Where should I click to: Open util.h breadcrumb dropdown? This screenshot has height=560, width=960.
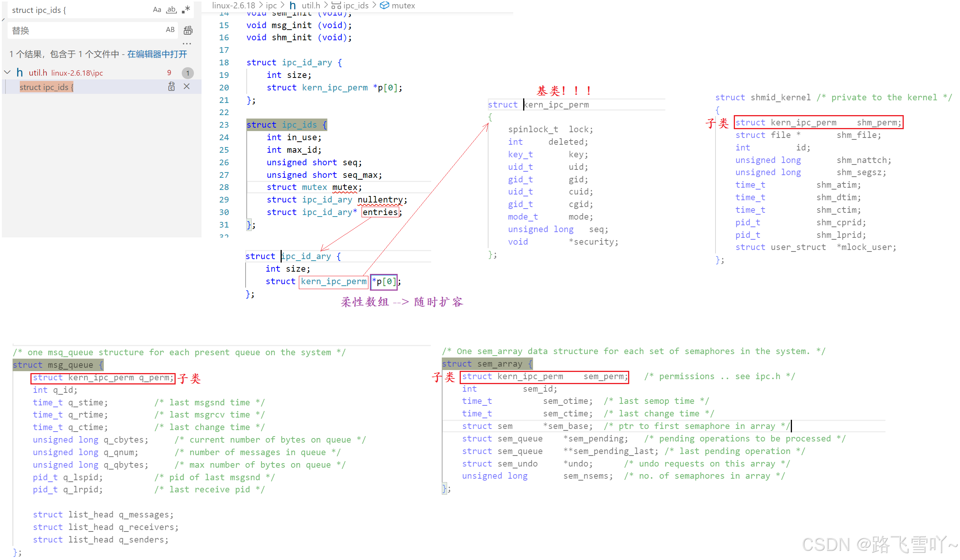(x=311, y=5)
